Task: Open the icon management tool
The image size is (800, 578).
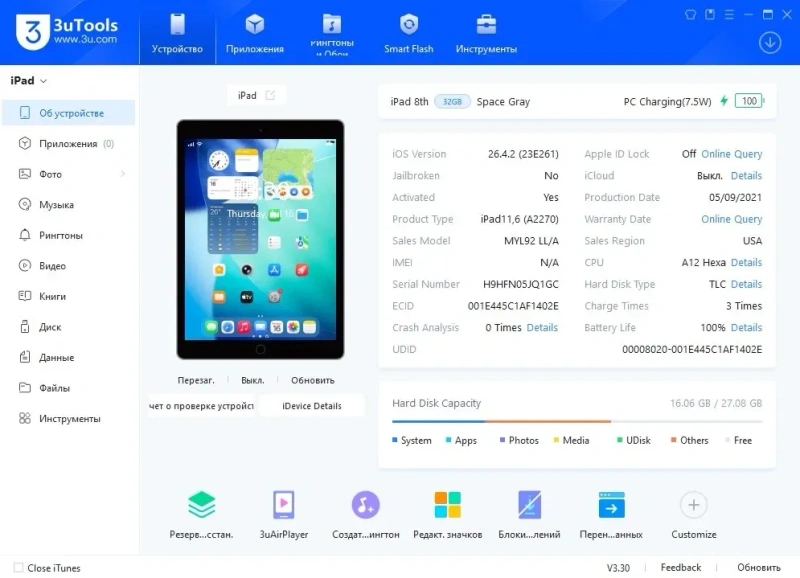Action: (x=447, y=505)
